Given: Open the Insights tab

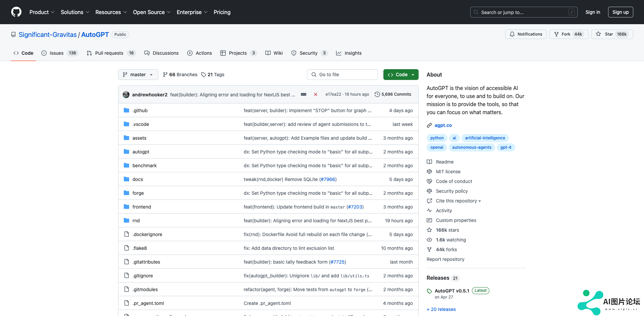Looking at the screenshot, I should (x=349, y=53).
